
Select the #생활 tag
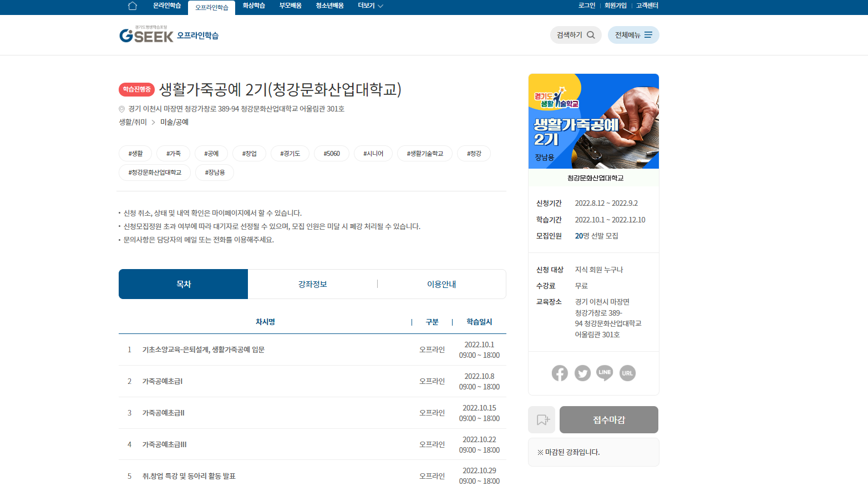coord(135,154)
